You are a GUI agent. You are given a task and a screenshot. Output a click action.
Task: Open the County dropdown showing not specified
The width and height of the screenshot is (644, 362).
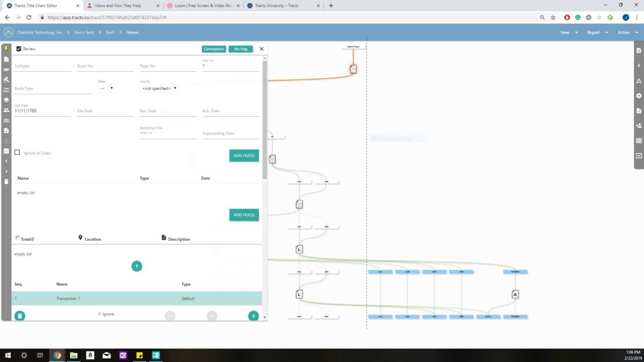[x=159, y=88]
